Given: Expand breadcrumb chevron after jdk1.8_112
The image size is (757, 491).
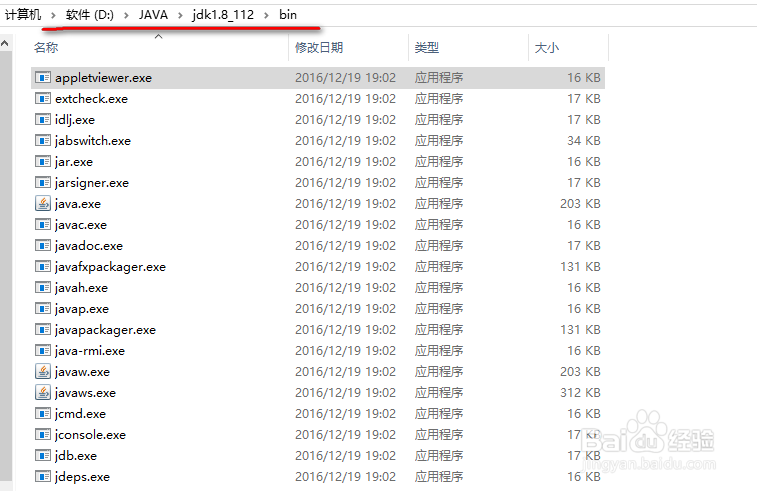Looking at the screenshot, I should tap(266, 15).
